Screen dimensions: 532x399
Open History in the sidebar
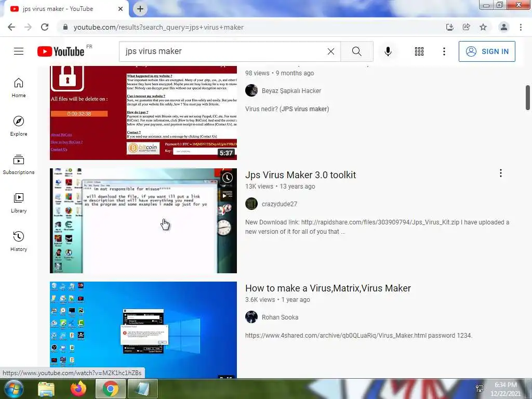point(19,241)
